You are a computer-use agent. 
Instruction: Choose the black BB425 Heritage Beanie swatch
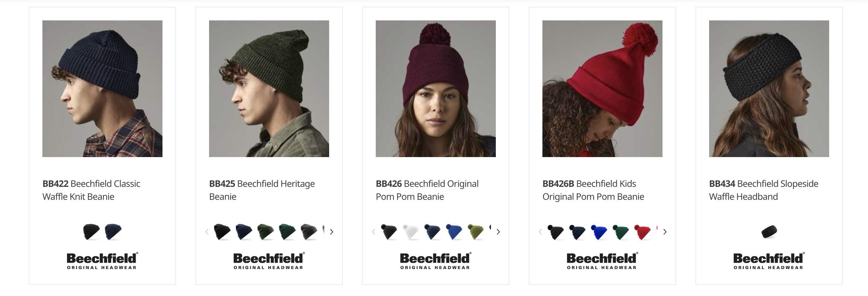pos(222,232)
